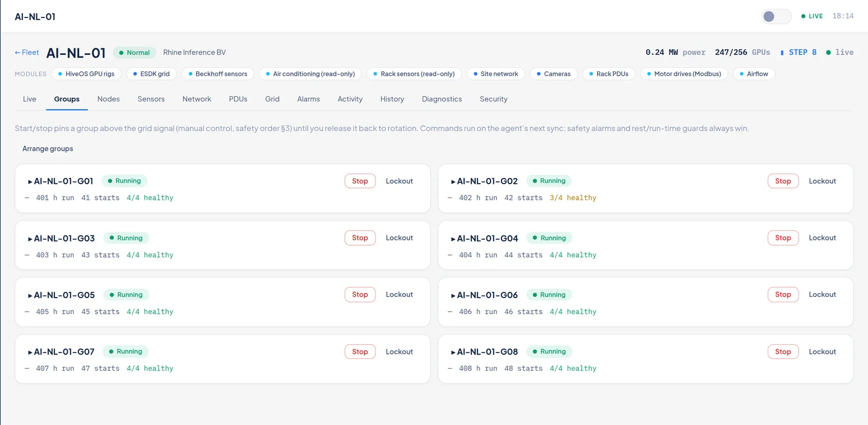Image resolution: width=868 pixels, height=425 pixels.
Task: Lockout group AI-NL-01-G05
Action: coord(399,295)
